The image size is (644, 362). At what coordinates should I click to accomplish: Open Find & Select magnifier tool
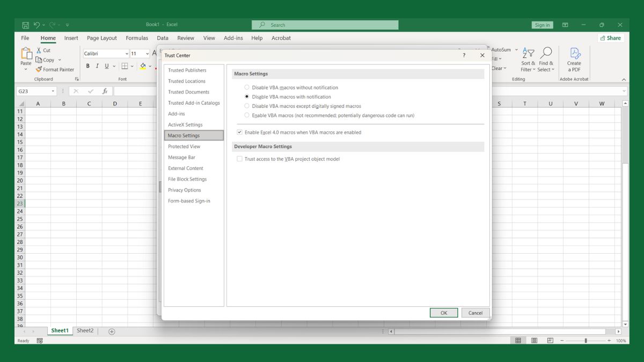pyautogui.click(x=546, y=59)
